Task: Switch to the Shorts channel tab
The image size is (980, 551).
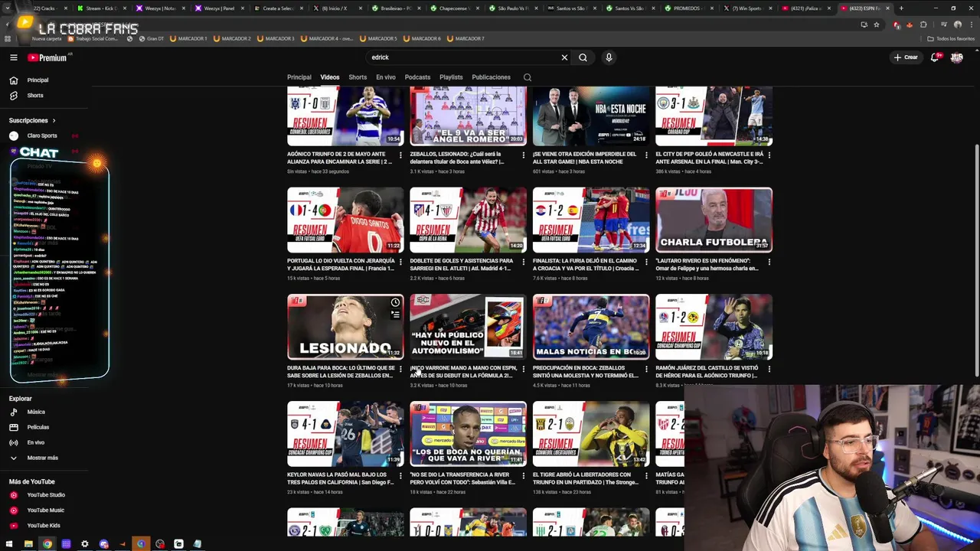Action: pos(358,77)
